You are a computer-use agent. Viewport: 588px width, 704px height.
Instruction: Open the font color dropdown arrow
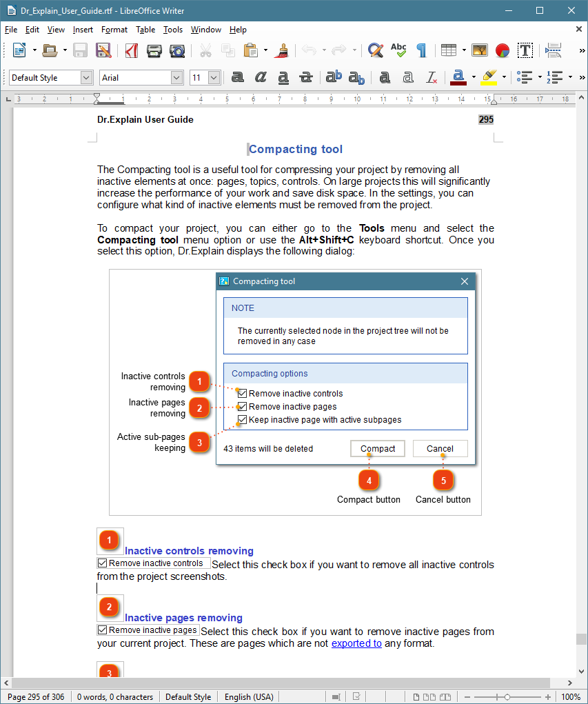click(474, 77)
